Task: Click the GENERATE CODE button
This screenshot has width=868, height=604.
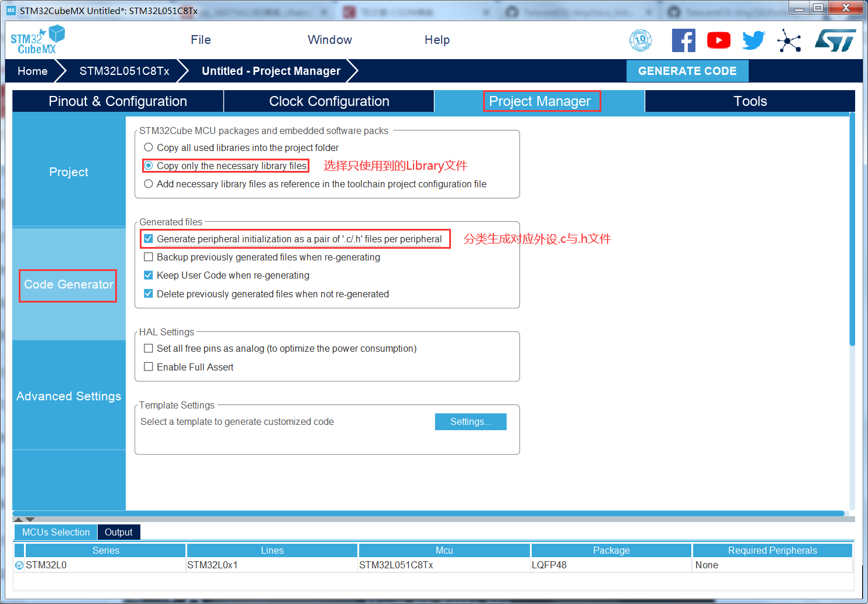Action: pyautogui.click(x=687, y=71)
